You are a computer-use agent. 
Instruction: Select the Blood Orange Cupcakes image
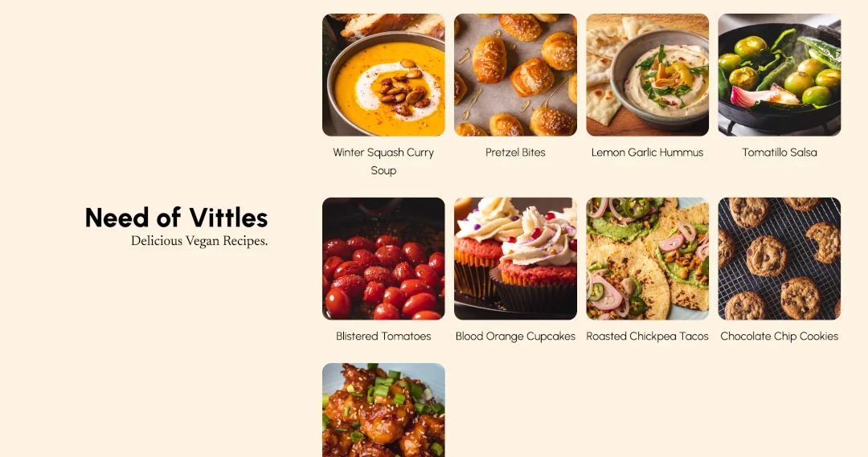pyautogui.click(x=515, y=259)
